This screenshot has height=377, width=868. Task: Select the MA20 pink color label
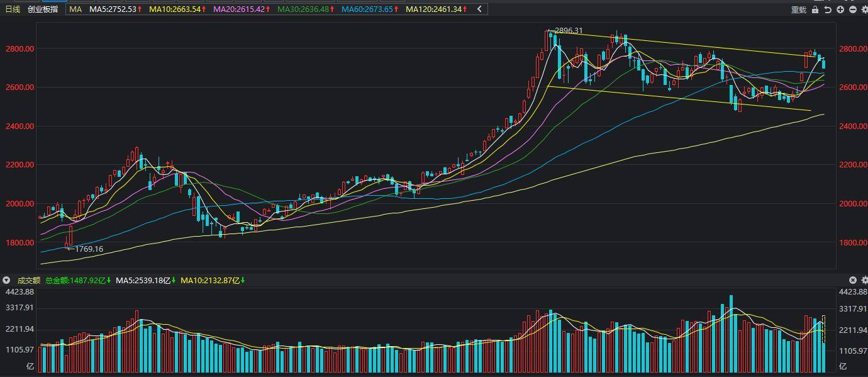(x=242, y=9)
